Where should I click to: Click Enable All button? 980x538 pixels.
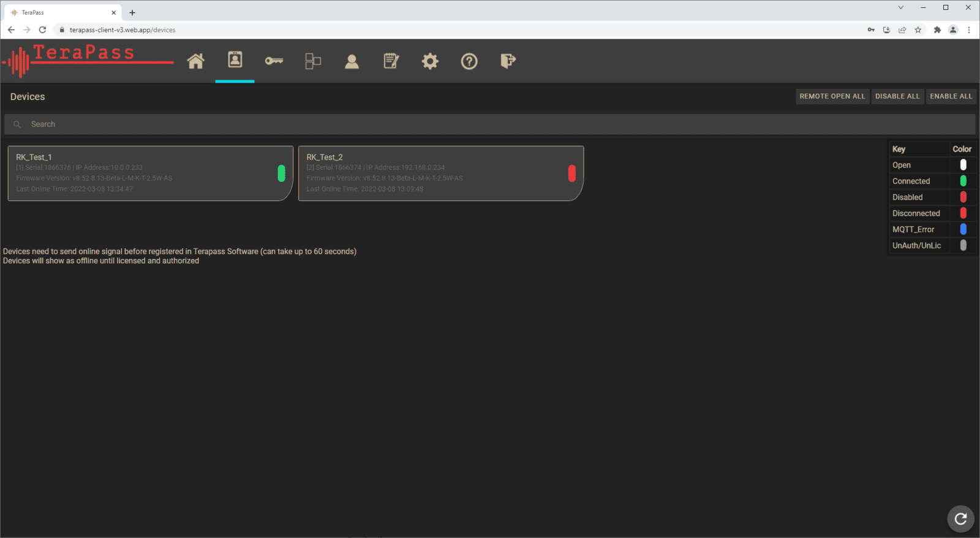pos(951,96)
